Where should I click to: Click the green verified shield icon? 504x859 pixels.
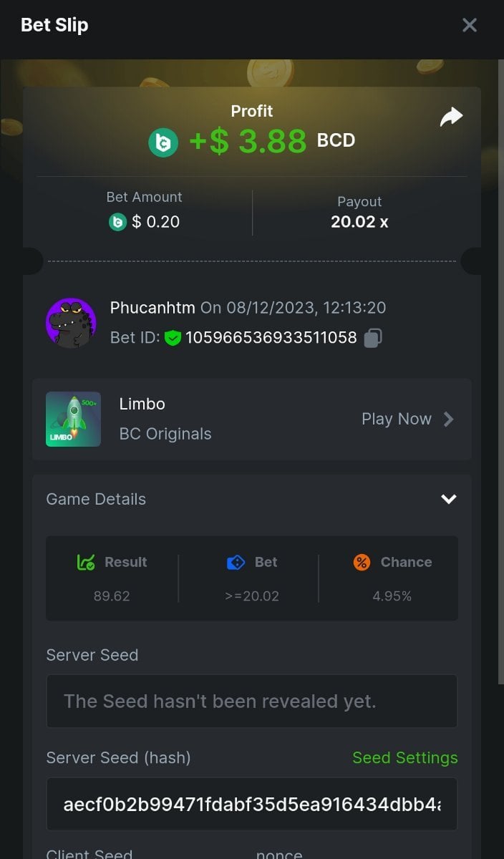173,338
